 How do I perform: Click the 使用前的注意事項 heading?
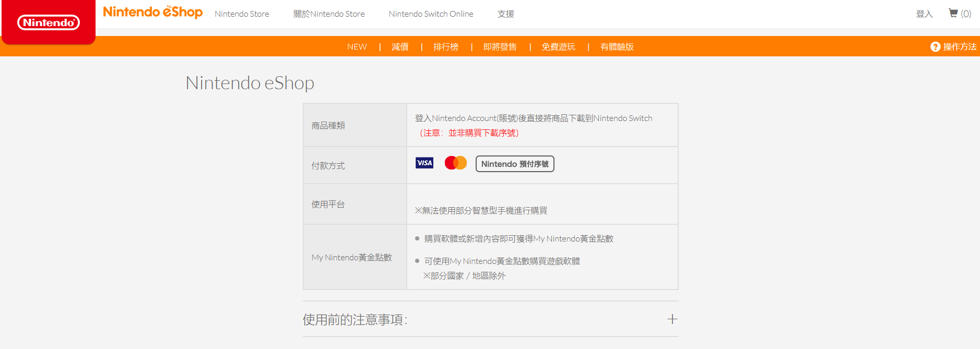point(355,319)
